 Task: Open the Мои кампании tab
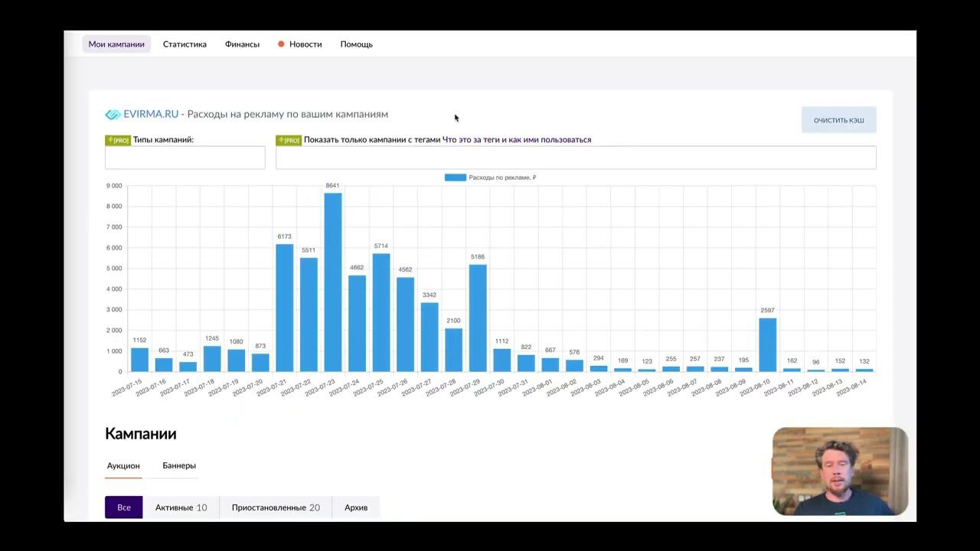point(116,44)
